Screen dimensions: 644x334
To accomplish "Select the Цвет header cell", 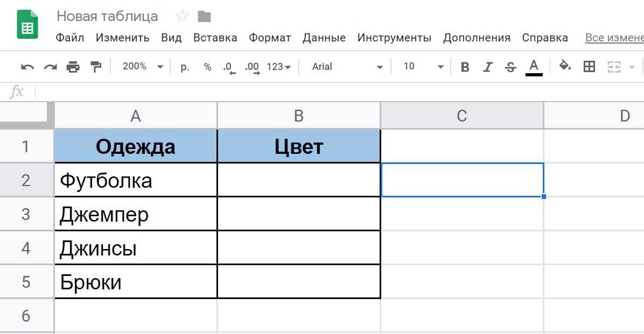I will click(299, 146).
